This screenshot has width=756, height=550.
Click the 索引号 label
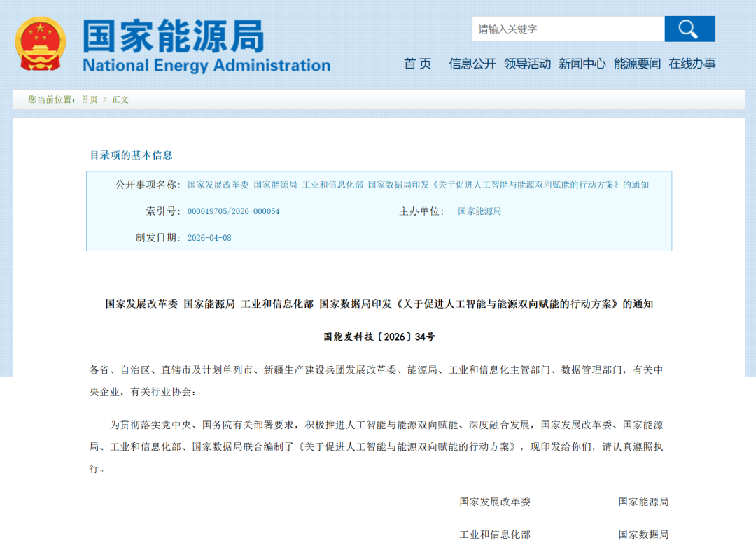pos(163,211)
